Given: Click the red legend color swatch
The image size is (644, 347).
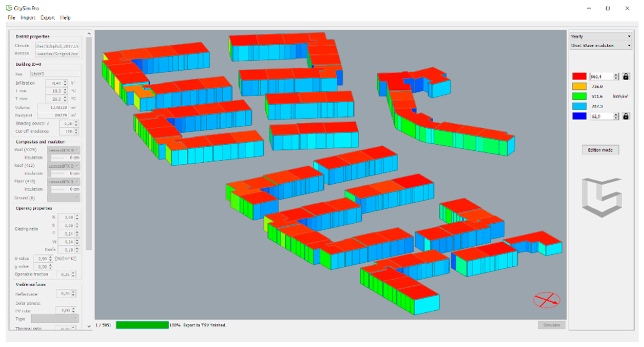Looking at the screenshot, I should click(579, 76).
